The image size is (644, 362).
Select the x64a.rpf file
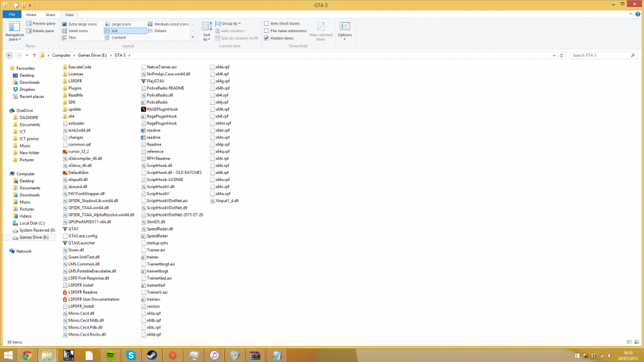coord(151,314)
